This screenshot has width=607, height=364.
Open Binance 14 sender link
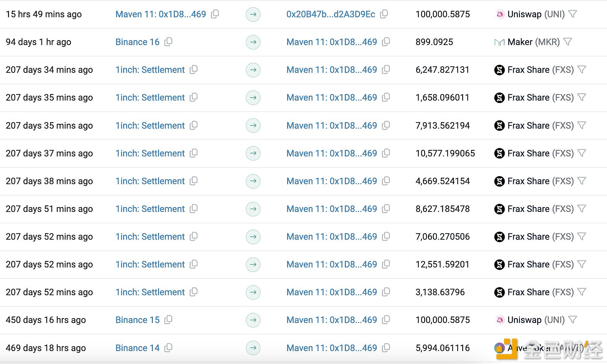pyautogui.click(x=137, y=348)
